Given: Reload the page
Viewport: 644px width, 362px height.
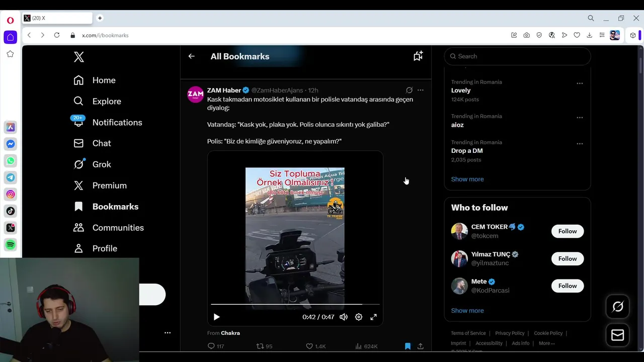Looking at the screenshot, I should point(57,35).
